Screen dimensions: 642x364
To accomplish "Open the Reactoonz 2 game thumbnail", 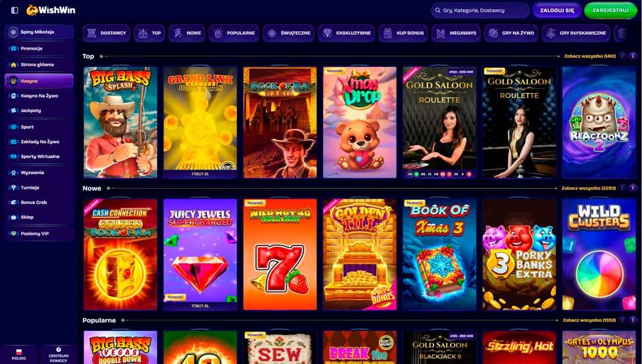I will click(x=599, y=122).
